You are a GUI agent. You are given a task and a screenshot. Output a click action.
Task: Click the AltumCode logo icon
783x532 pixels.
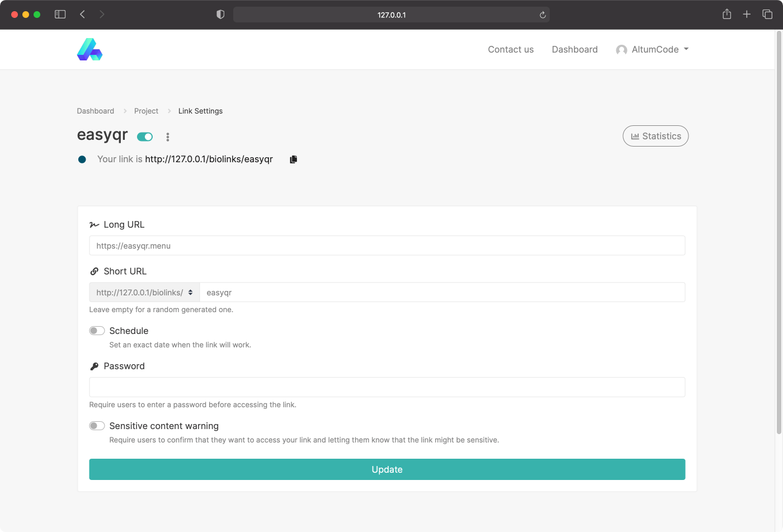(89, 49)
